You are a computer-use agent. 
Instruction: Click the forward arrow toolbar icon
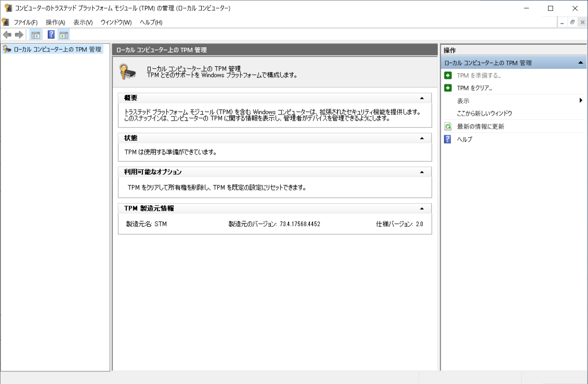click(x=19, y=35)
